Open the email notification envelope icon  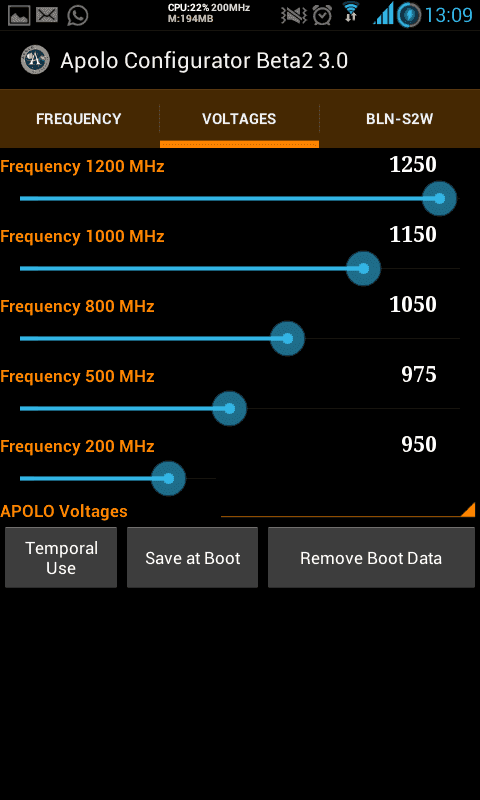[x=47, y=15]
